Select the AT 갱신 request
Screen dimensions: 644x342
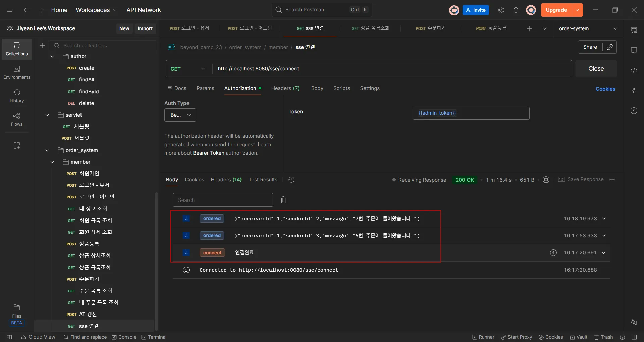pyautogui.click(x=88, y=314)
